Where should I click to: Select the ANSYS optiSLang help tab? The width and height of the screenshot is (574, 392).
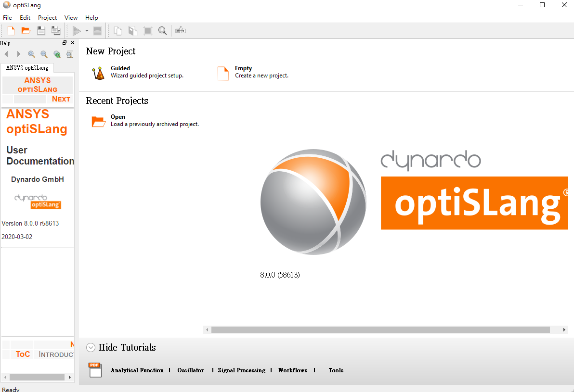27,68
